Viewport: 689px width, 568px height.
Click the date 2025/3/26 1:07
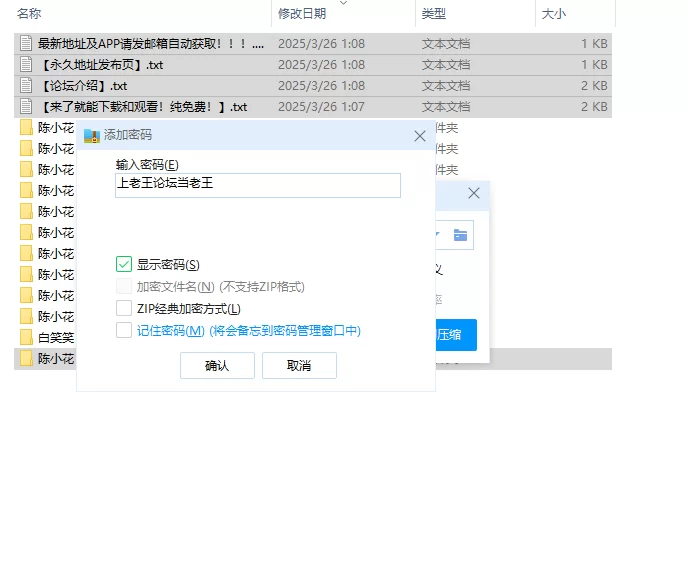click(x=321, y=107)
